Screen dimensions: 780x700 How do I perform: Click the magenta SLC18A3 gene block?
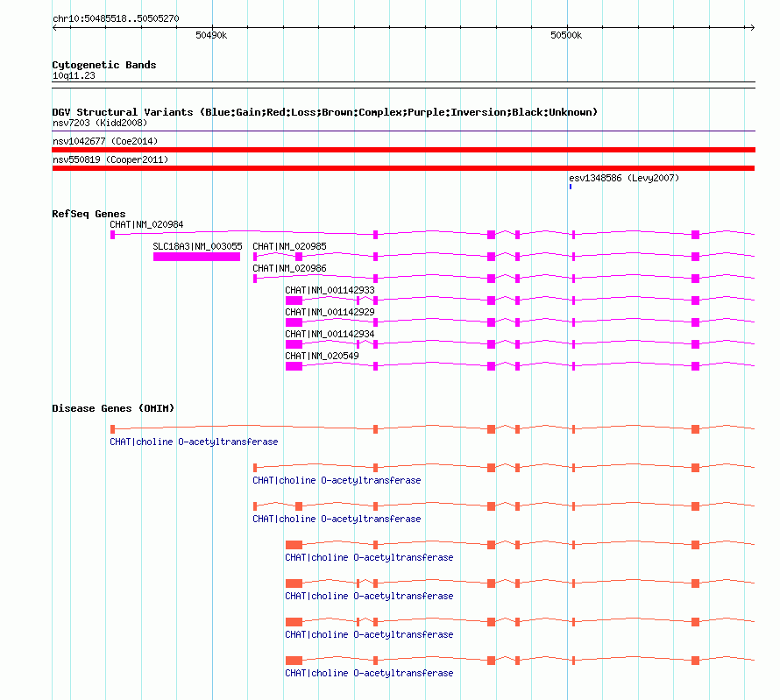click(196, 257)
